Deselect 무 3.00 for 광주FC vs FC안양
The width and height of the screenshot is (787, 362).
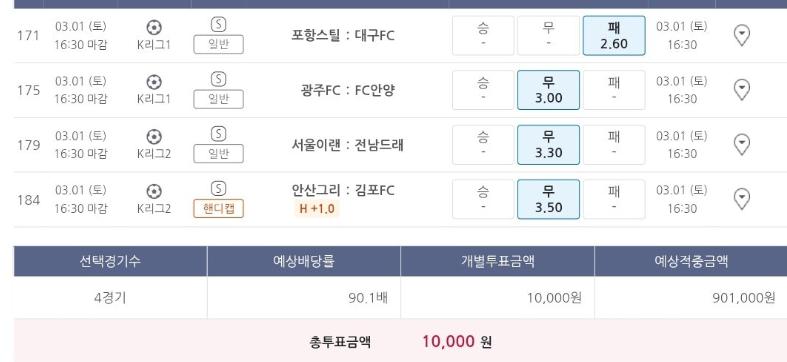(548, 90)
